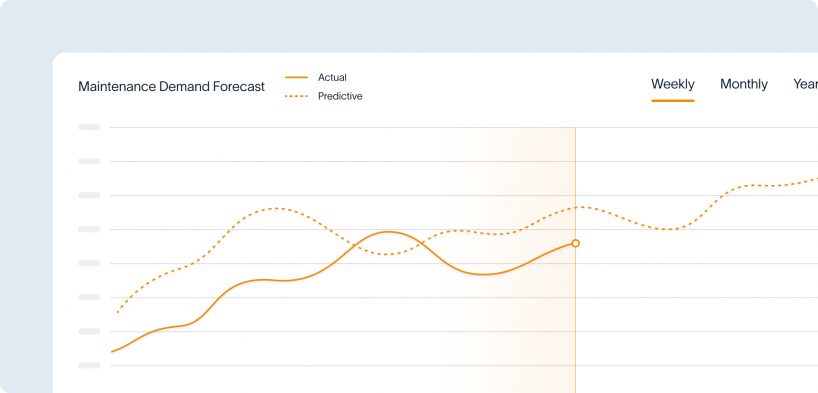
Task: Toggle the Actual series legend label
Action: tap(332, 77)
